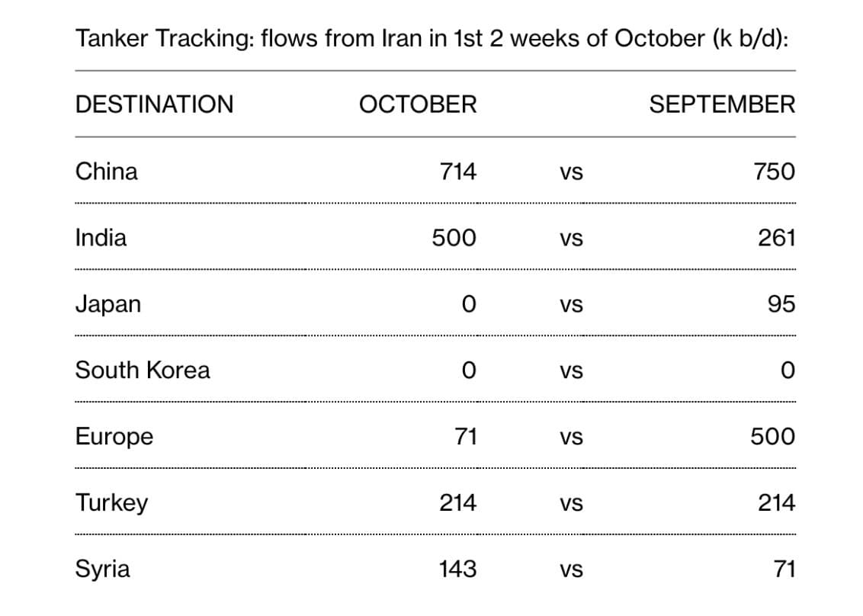This screenshot has height=616, width=863.
Task: Click China's September value 750
Action: pyautogui.click(x=775, y=172)
